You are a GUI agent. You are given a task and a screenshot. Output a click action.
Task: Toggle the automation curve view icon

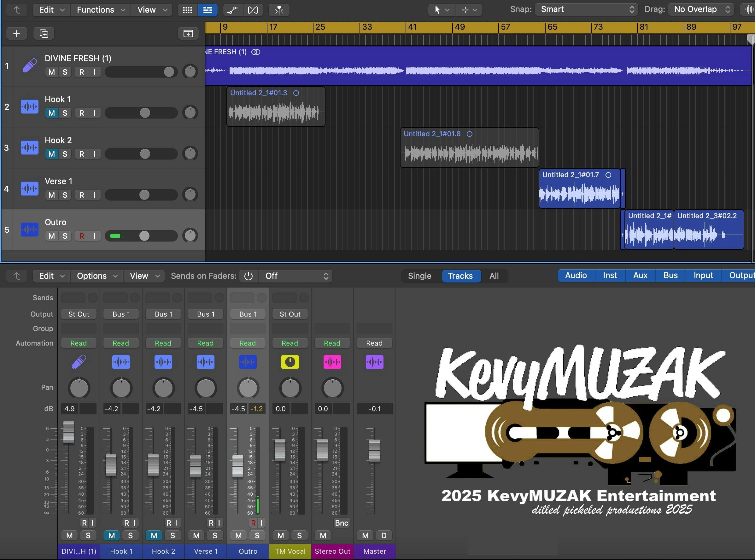tap(232, 10)
